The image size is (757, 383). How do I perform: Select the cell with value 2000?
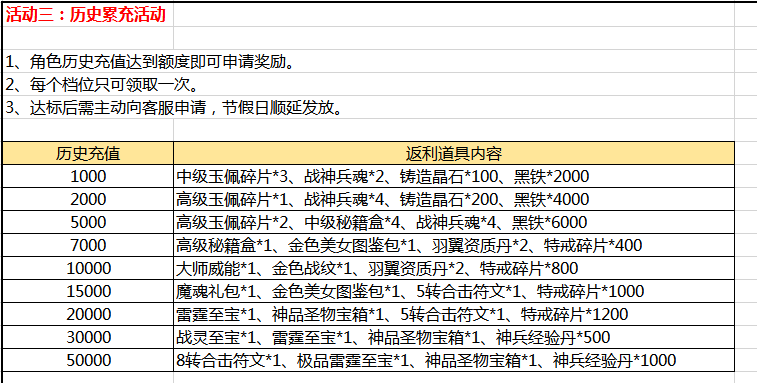point(88,199)
